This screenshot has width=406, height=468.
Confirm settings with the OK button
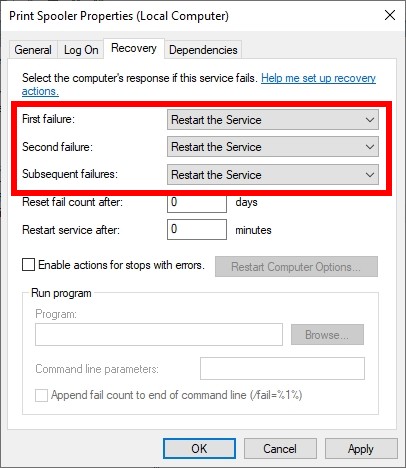click(199, 449)
